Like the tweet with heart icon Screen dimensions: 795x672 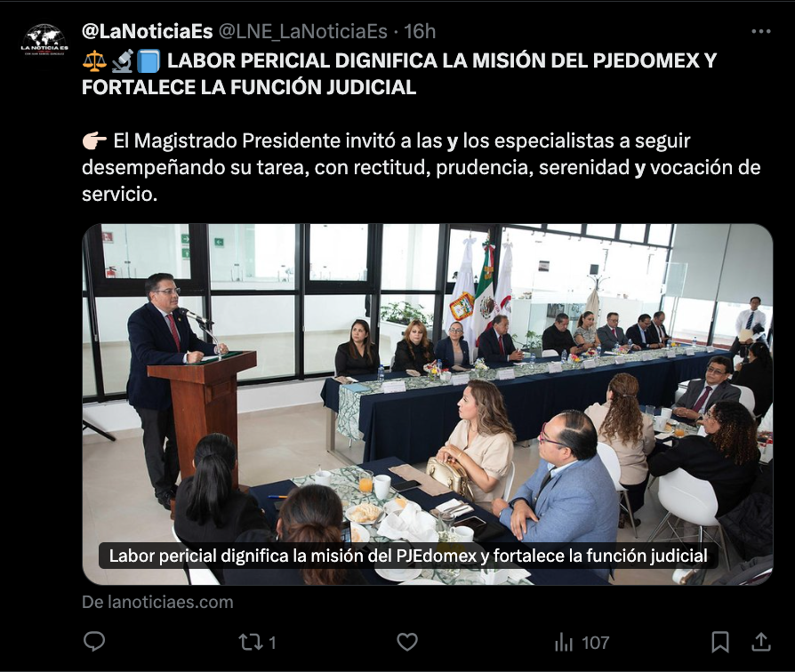point(406,642)
